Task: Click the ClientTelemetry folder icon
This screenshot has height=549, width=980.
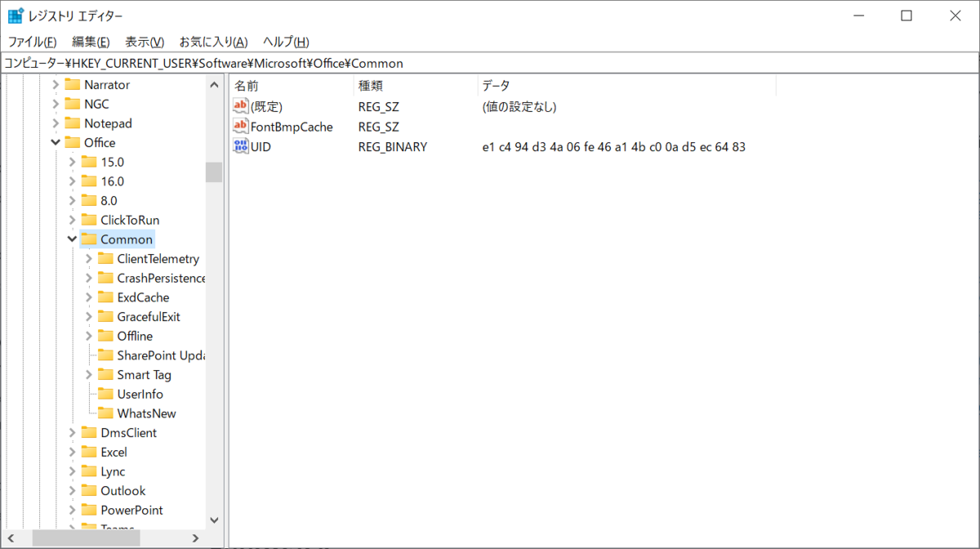Action: (x=105, y=258)
